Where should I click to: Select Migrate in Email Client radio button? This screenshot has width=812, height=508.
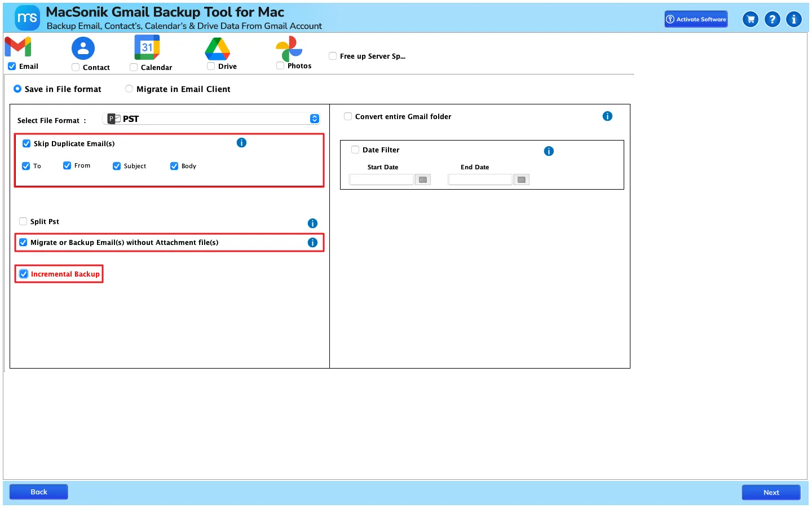point(129,89)
